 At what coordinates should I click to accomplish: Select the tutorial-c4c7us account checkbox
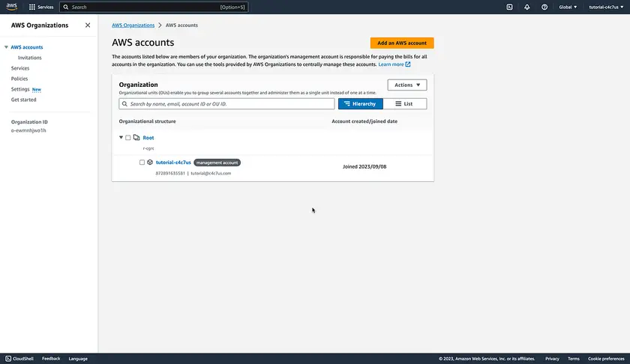click(x=142, y=162)
